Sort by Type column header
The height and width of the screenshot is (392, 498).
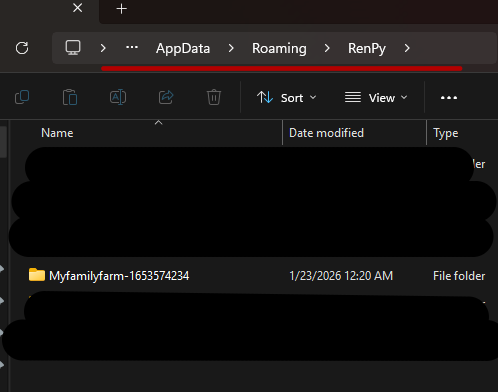click(446, 133)
